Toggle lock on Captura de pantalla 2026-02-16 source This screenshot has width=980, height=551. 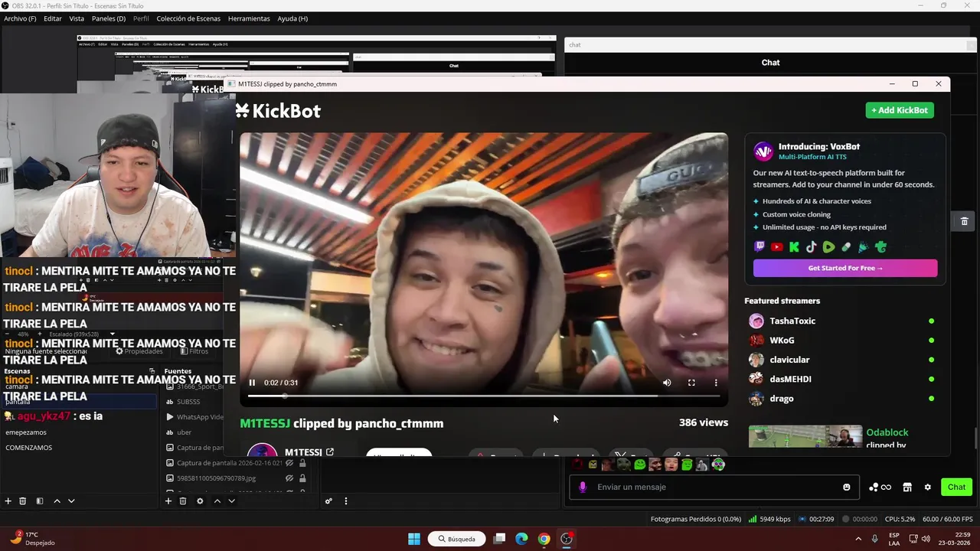pyautogui.click(x=302, y=463)
